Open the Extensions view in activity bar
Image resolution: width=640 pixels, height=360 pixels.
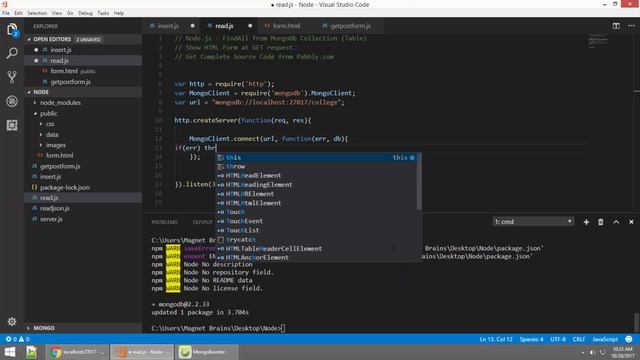pyautogui.click(x=12, y=125)
